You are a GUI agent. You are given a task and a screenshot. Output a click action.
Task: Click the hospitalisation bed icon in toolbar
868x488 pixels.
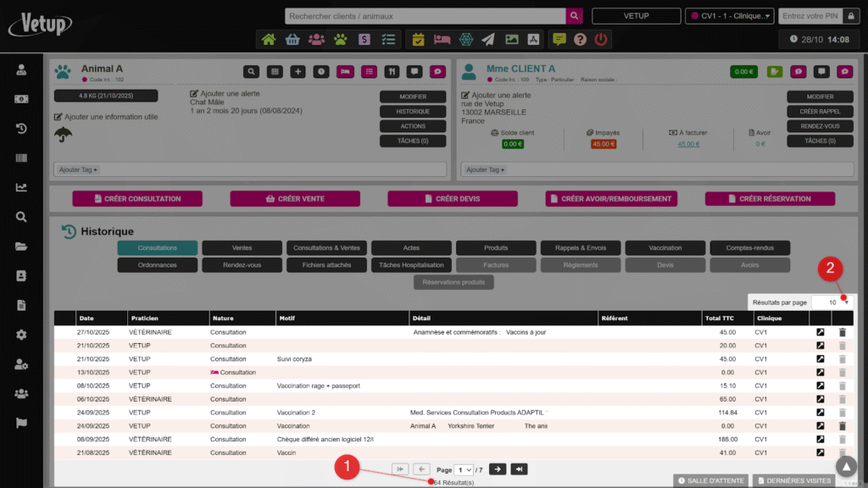pos(442,39)
